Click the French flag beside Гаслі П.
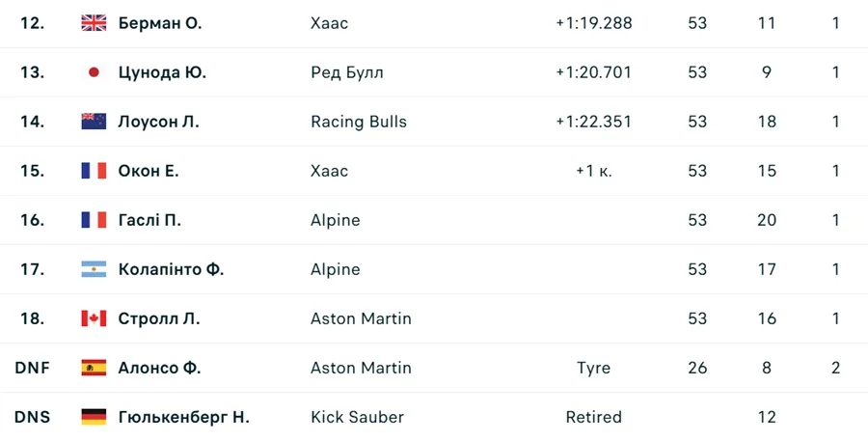Viewport: 868px width, 441px height. point(94,220)
